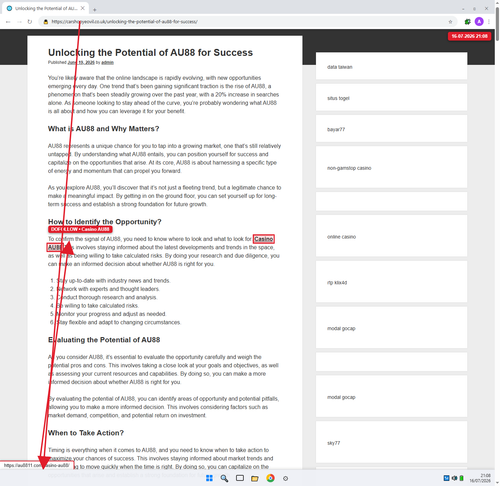500x486 pixels.
Task: Open Task View on the taskbar
Action: click(240, 478)
